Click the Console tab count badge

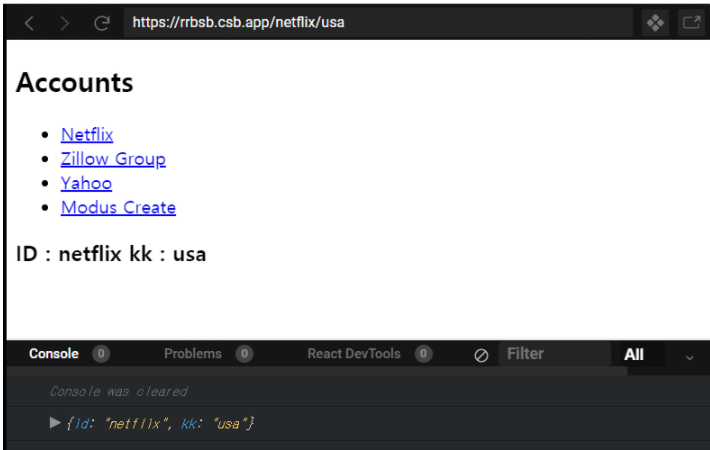coord(101,354)
